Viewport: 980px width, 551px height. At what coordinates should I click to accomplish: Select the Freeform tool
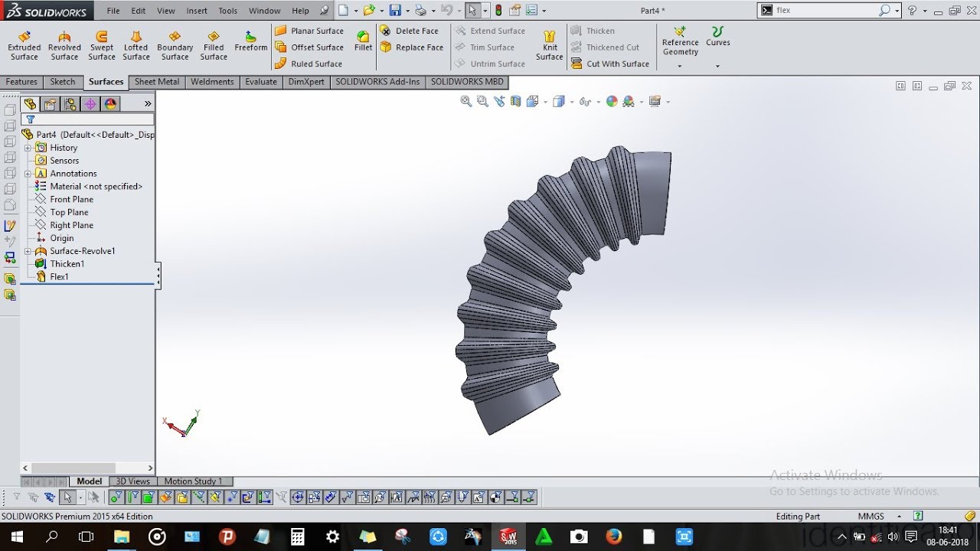pyautogui.click(x=250, y=41)
